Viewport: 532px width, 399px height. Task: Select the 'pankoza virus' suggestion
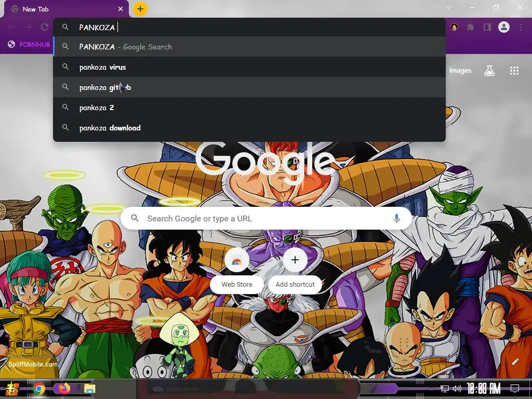(249, 67)
